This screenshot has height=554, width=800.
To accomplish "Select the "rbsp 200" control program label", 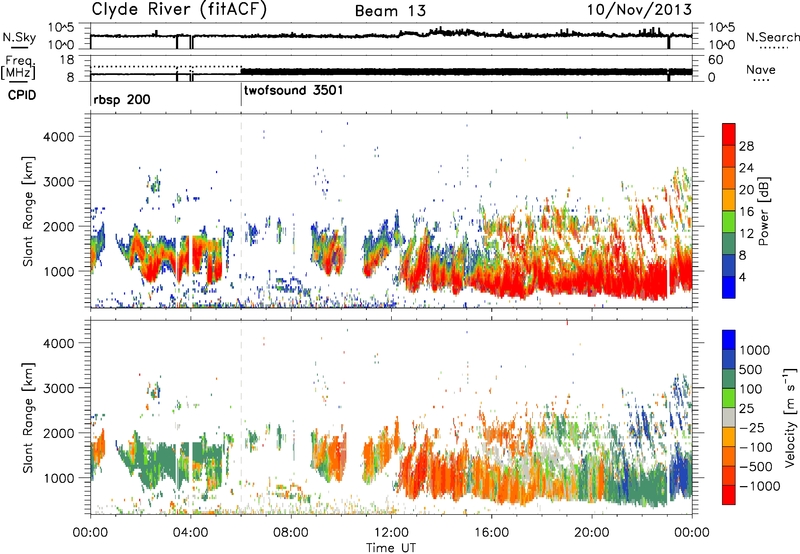I will coord(121,99).
